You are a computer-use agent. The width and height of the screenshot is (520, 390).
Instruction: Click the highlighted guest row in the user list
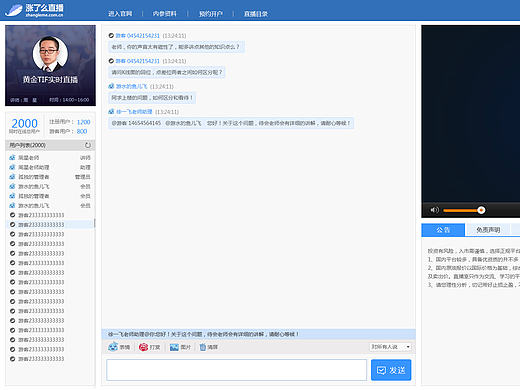pyautogui.click(x=50, y=225)
